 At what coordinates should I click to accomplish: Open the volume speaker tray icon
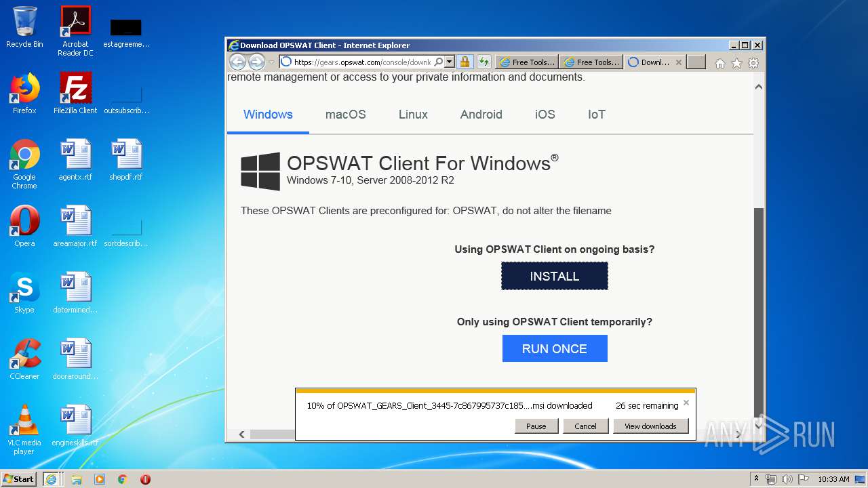787,479
